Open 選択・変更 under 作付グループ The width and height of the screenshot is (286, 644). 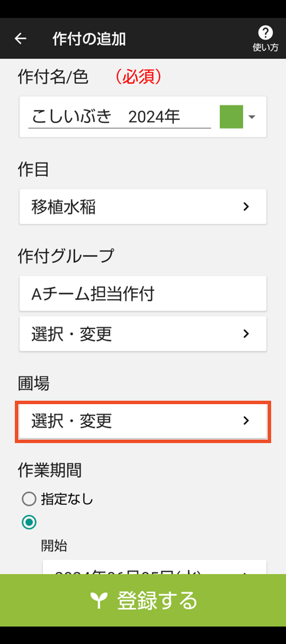tap(143, 334)
